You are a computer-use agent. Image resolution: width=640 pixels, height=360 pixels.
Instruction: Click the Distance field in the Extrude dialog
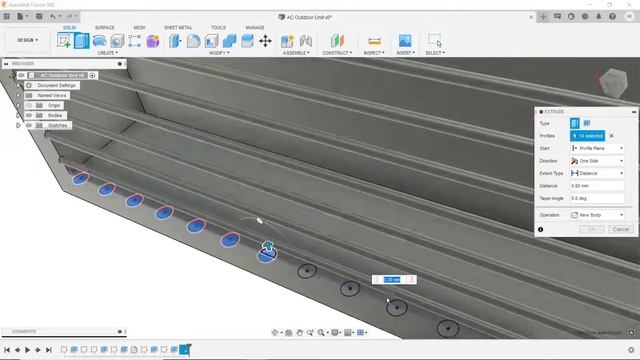[x=597, y=186]
